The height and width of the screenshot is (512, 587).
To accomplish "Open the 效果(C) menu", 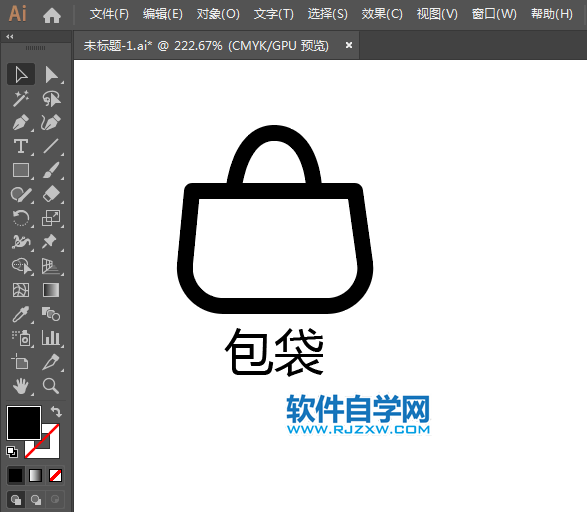I will click(x=382, y=14).
